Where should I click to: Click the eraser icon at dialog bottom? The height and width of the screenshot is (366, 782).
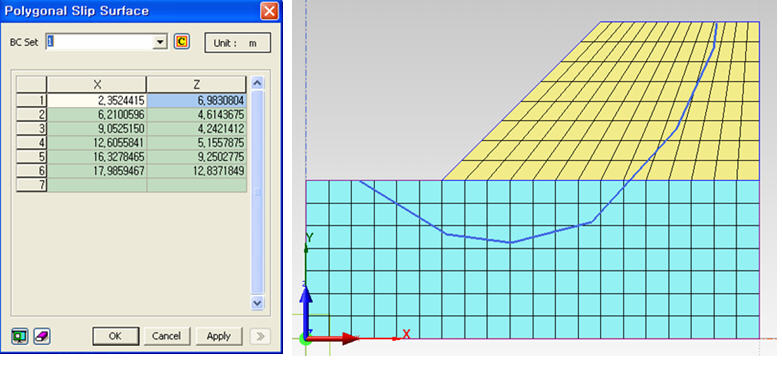[42, 336]
